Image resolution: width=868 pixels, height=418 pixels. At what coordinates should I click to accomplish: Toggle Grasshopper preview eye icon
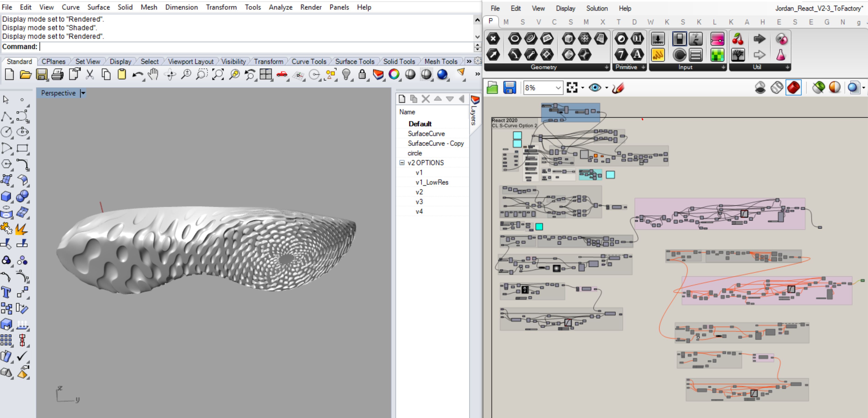click(x=595, y=88)
